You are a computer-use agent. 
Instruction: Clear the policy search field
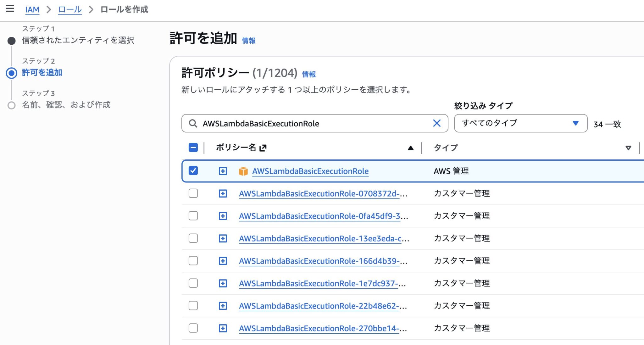coord(436,123)
